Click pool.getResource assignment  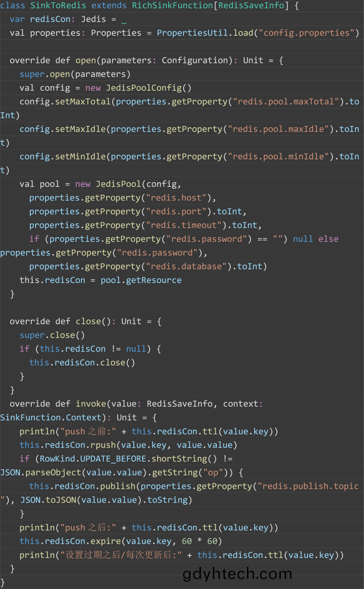tap(141, 280)
